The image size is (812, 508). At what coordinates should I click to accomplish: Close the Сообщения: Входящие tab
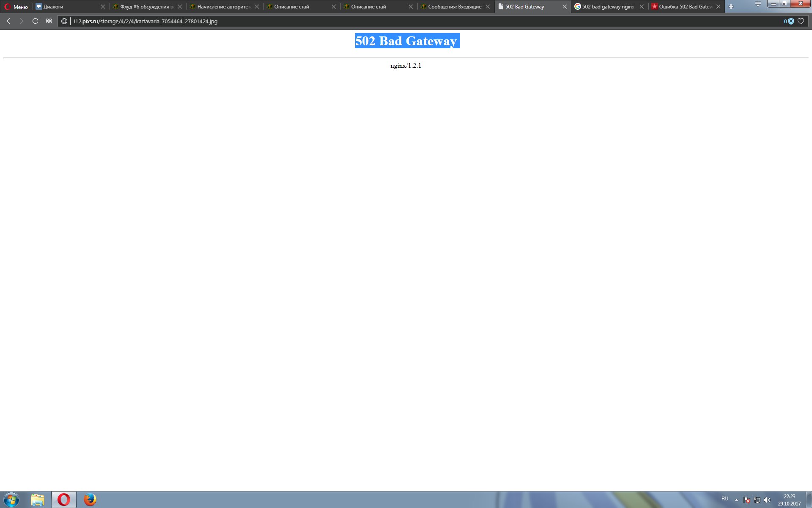(488, 7)
